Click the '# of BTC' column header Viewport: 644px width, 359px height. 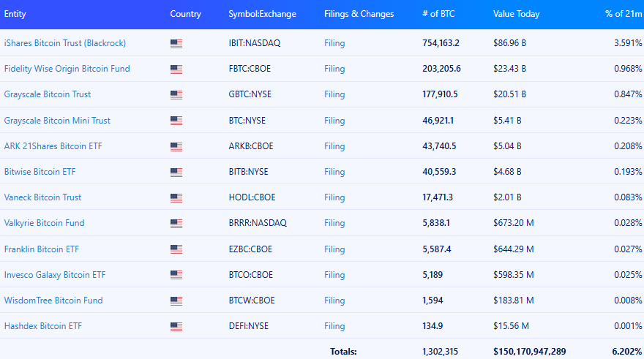click(x=438, y=14)
